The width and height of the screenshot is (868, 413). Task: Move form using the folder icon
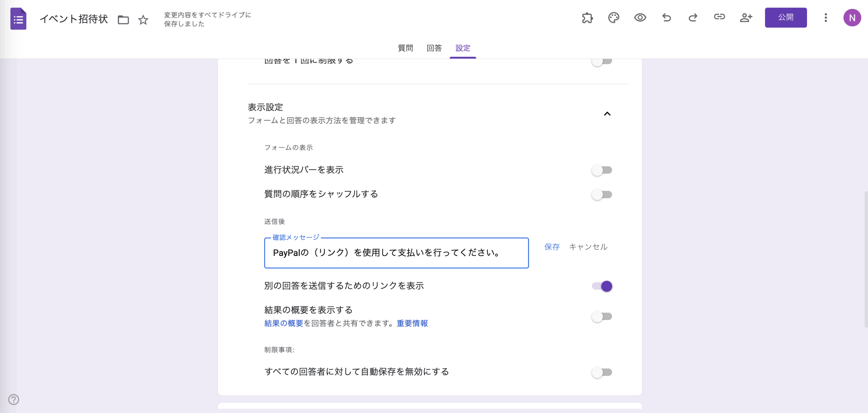coord(123,20)
